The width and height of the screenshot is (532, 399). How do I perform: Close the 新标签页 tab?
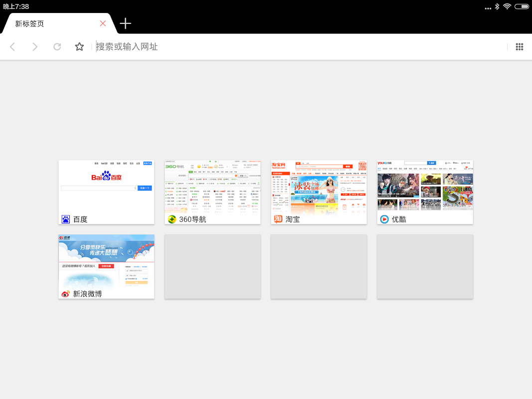coord(103,23)
